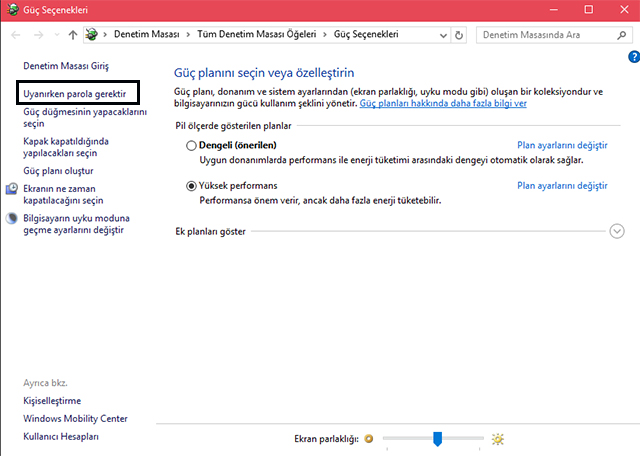The height and width of the screenshot is (456, 640).
Task: Select the Yüksek performans power plan
Action: point(191,186)
